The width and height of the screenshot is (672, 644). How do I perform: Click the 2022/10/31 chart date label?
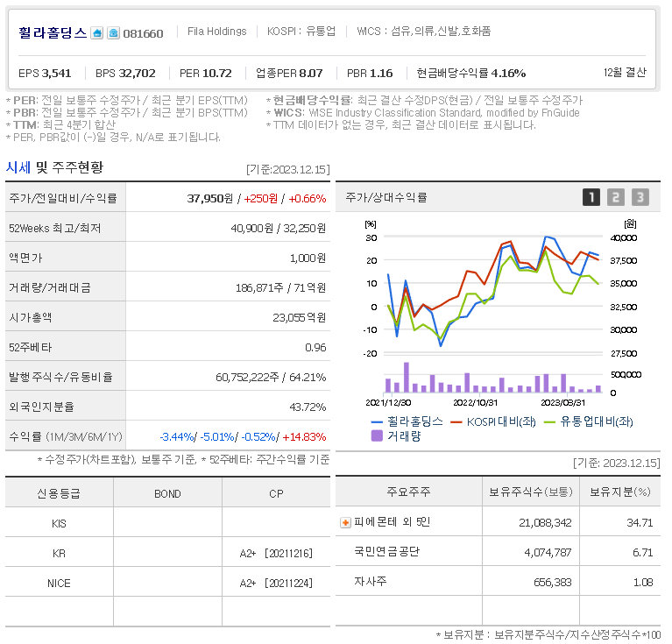pos(475,403)
